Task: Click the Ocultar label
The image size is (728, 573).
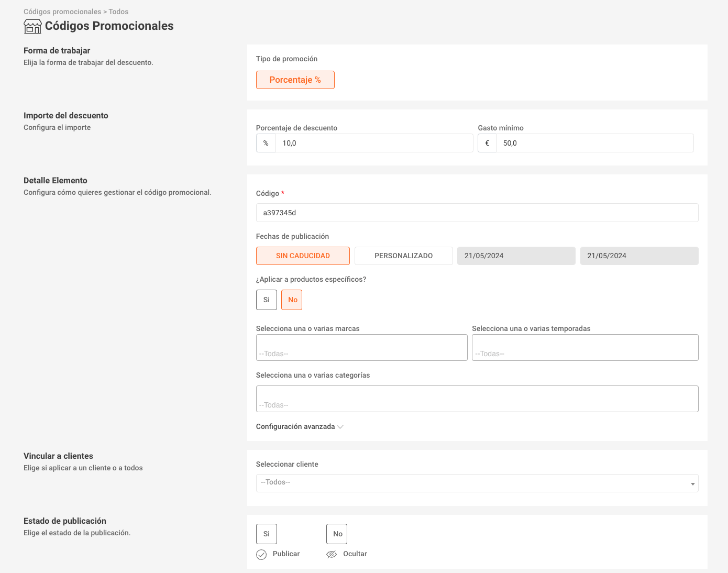Action: [355, 554]
